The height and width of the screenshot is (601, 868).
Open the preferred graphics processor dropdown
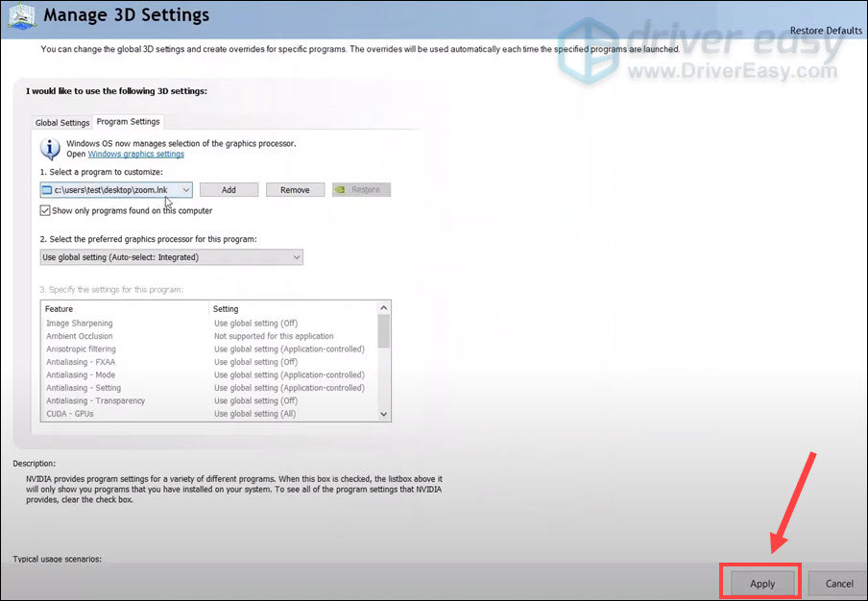point(294,257)
